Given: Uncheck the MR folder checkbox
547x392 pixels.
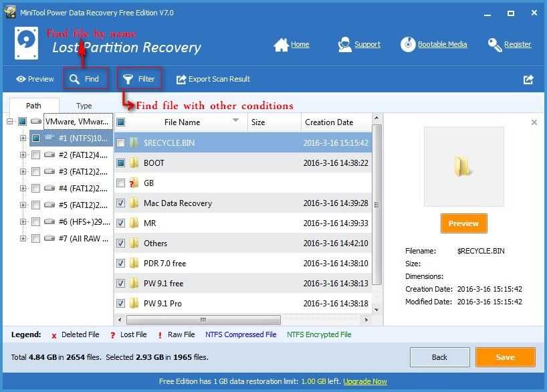Looking at the screenshot, I should [121, 223].
